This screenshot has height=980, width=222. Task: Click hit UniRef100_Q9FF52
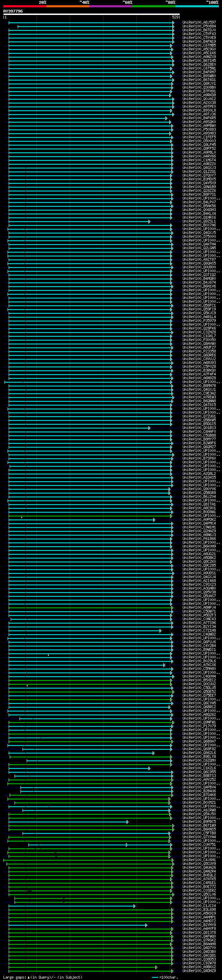(x=199, y=149)
